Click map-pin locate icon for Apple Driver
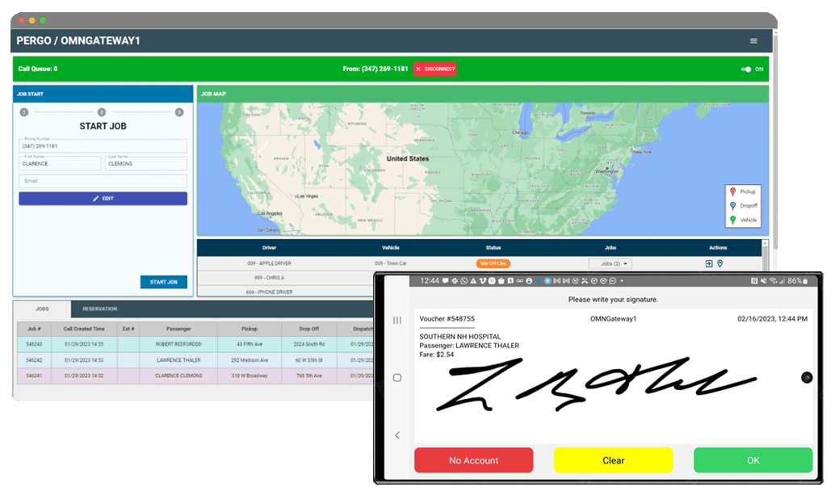 point(720,264)
